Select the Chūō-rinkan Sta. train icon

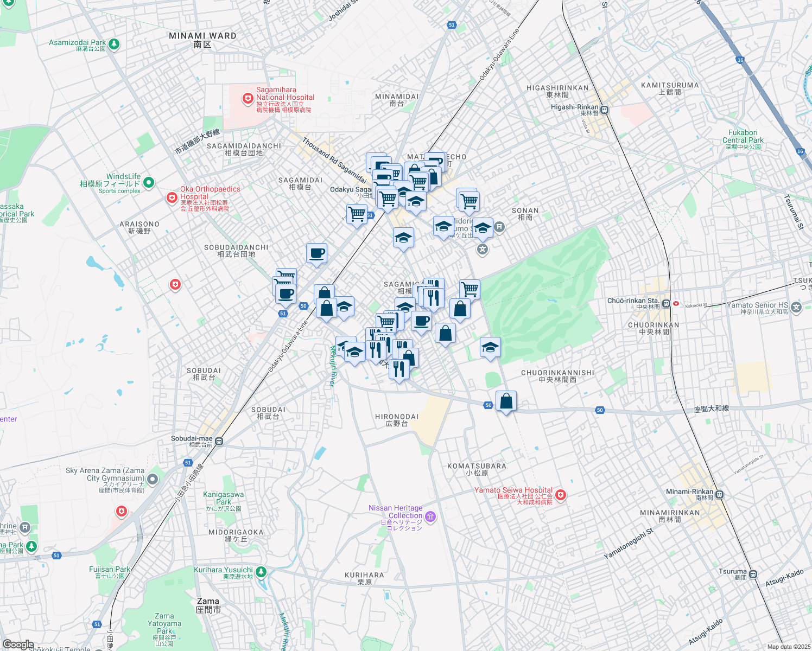(666, 304)
